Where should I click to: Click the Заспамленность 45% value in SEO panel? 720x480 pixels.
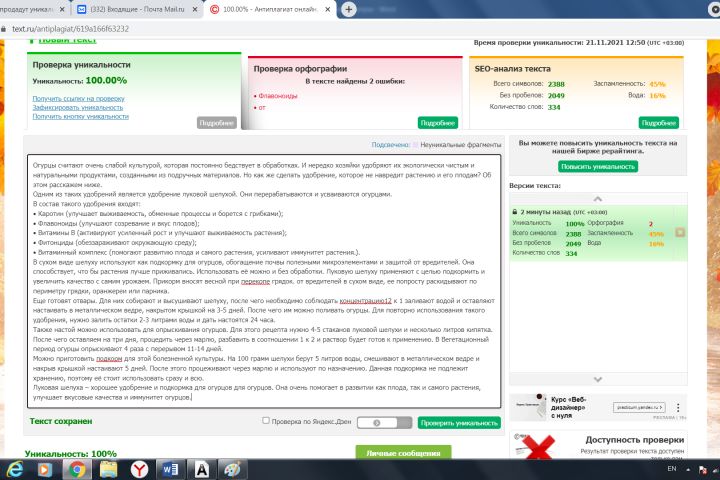point(658,84)
